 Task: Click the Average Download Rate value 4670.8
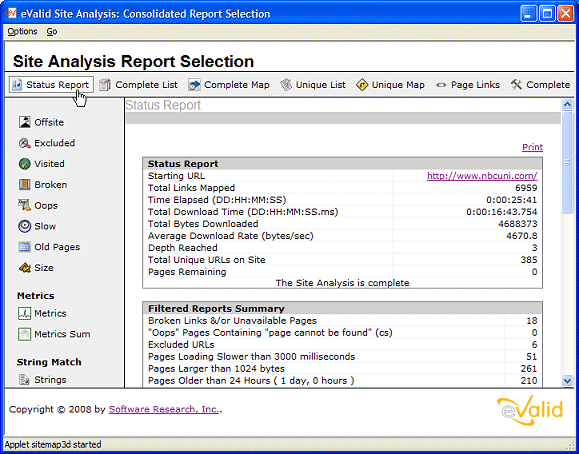pyautogui.click(x=522, y=236)
